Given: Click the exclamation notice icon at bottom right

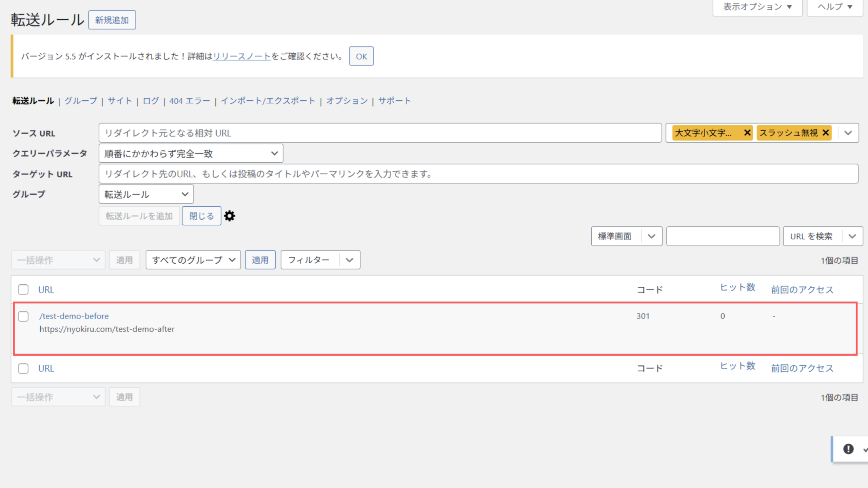Looking at the screenshot, I should [848, 449].
